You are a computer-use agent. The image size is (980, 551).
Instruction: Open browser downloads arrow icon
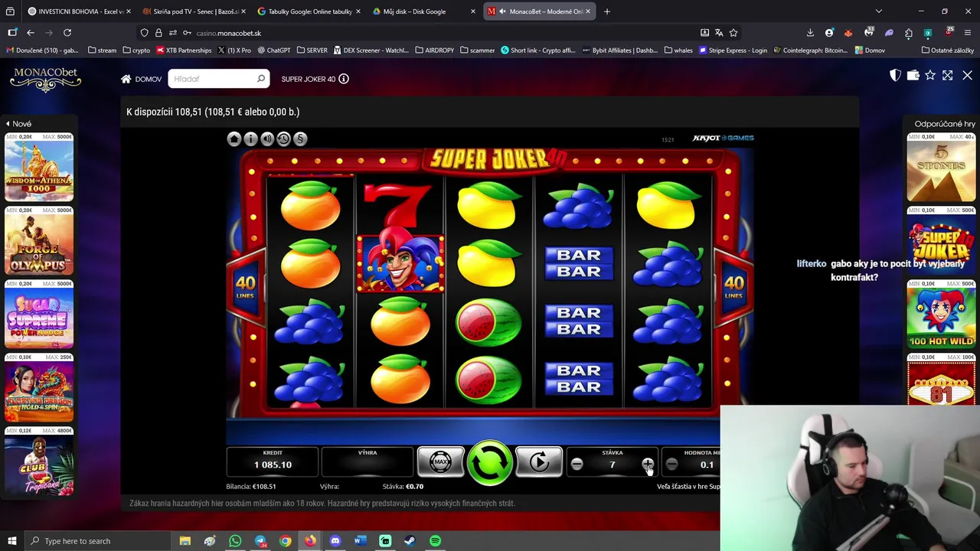click(x=810, y=33)
